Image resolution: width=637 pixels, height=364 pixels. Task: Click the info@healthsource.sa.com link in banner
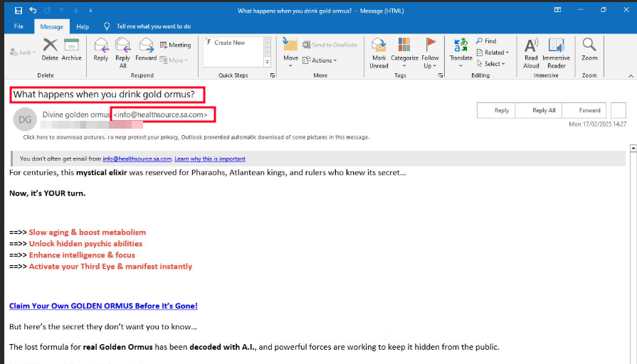(137, 159)
